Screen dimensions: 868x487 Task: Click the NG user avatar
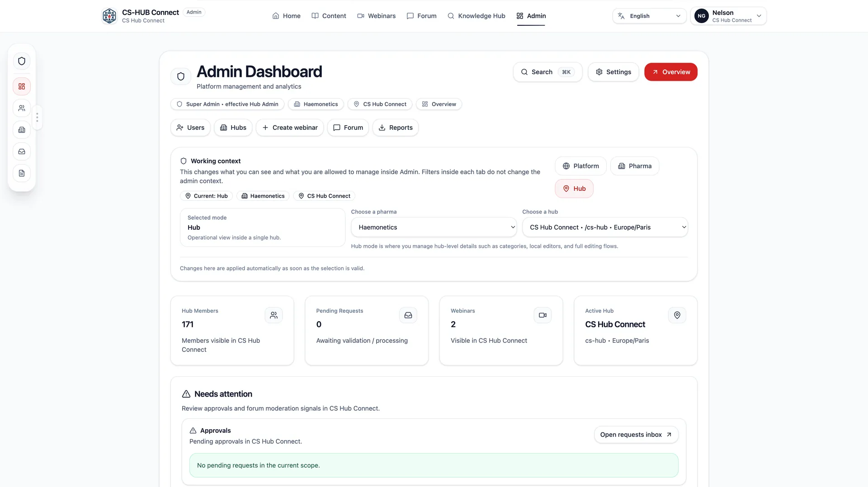[702, 16]
